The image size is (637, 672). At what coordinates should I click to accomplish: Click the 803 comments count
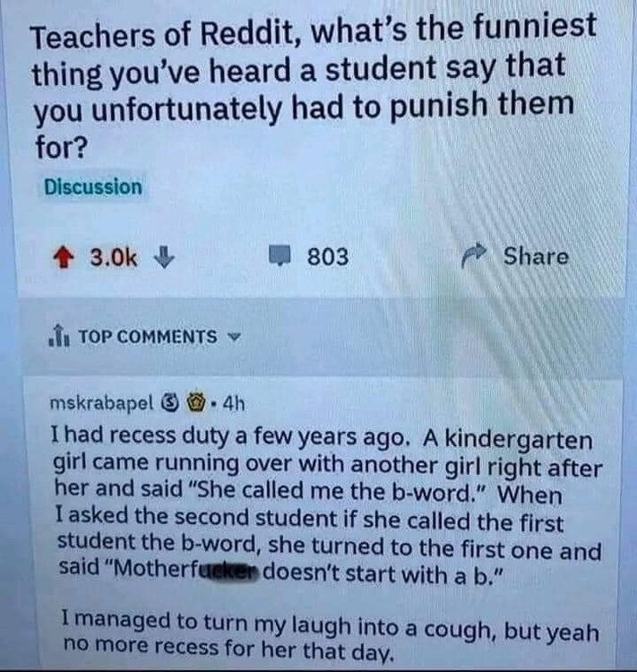(328, 257)
